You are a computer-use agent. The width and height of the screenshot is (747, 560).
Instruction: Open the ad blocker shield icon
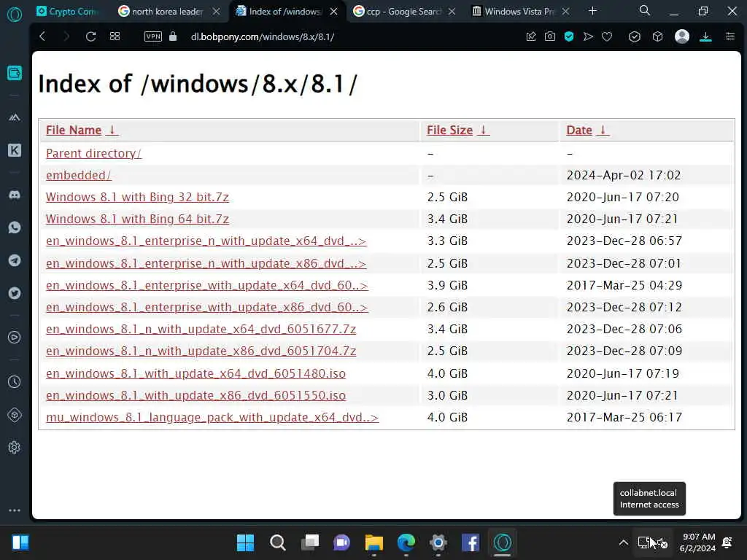click(x=569, y=36)
